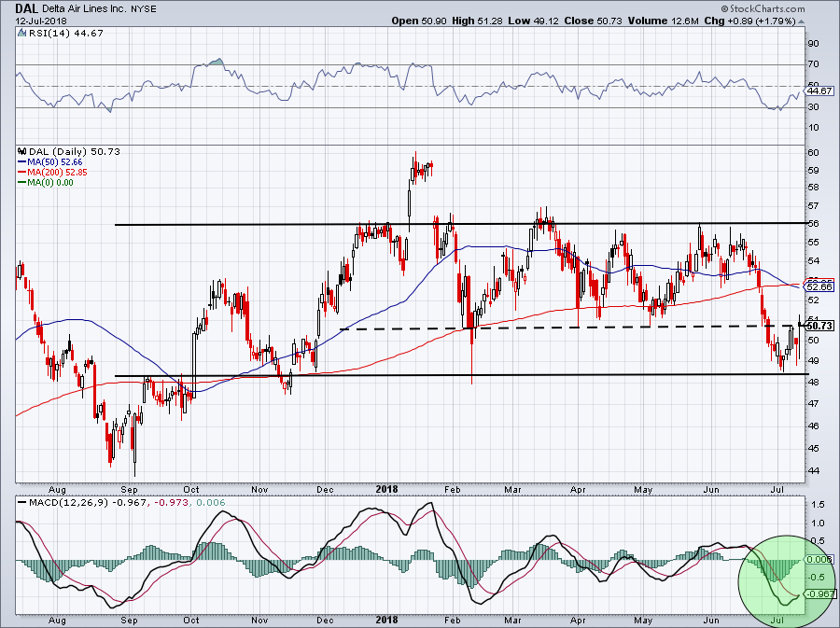Click the 1.5 label on MACD axis

tap(818, 504)
